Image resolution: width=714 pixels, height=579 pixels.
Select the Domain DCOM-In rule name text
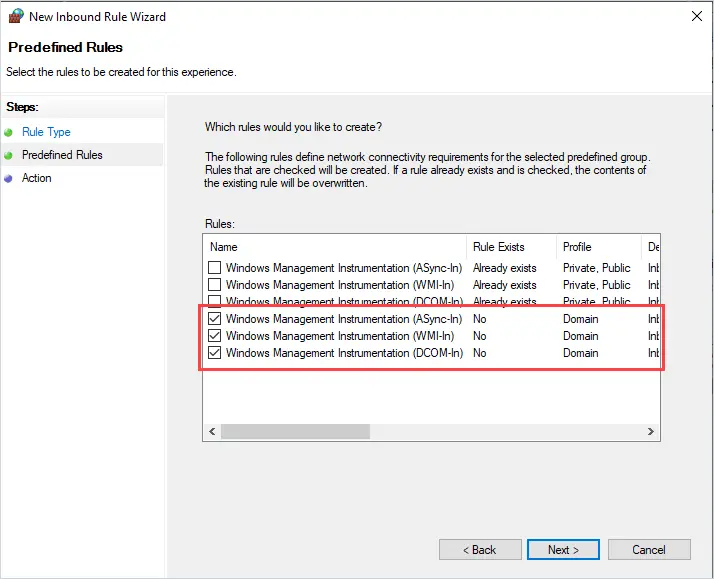(344, 353)
